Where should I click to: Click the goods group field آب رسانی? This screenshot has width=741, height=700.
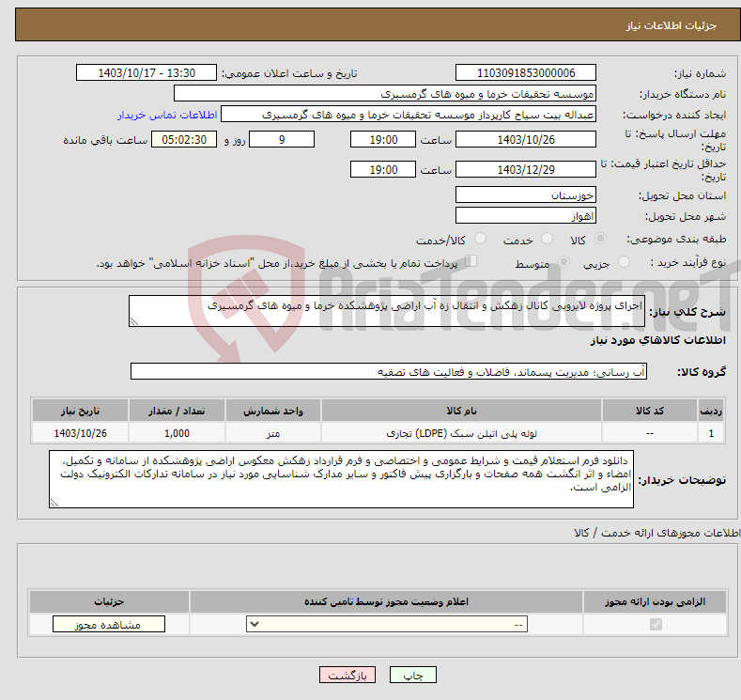point(389,371)
